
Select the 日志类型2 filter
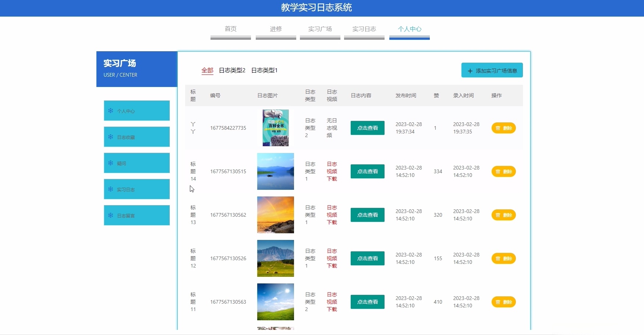point(232,70)
